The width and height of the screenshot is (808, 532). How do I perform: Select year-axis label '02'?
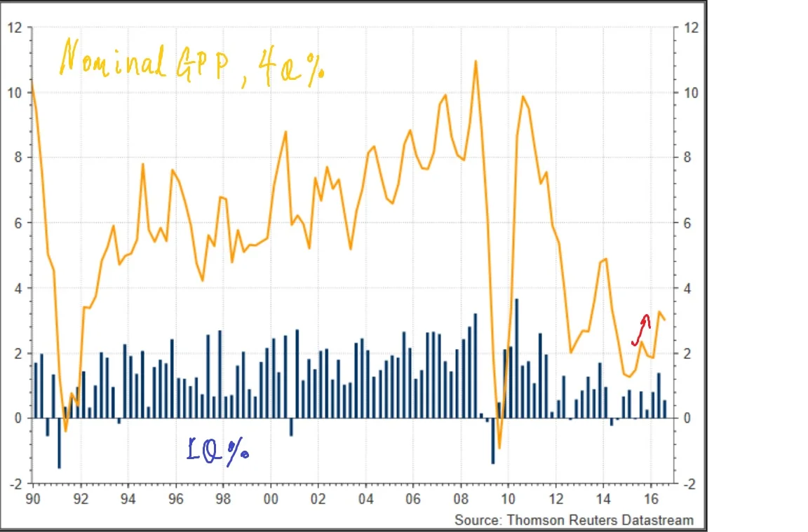click(318, 498)
